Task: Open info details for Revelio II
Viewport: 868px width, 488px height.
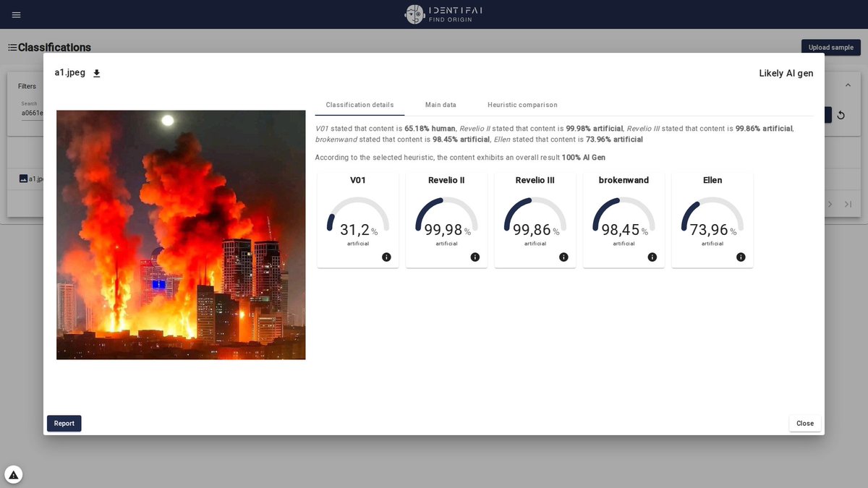Action: pyautogui.click(x=475, y=257)
